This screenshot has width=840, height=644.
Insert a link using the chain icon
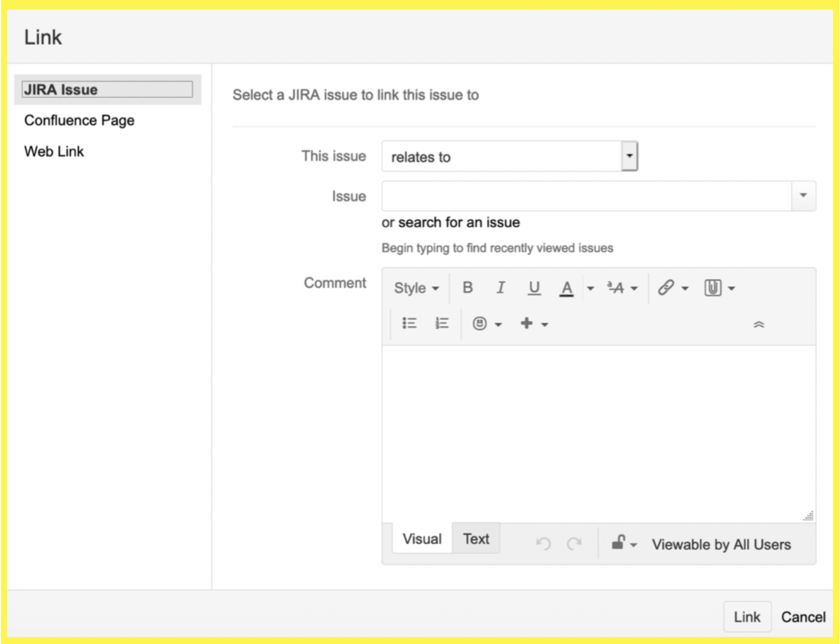coord(666,288)
